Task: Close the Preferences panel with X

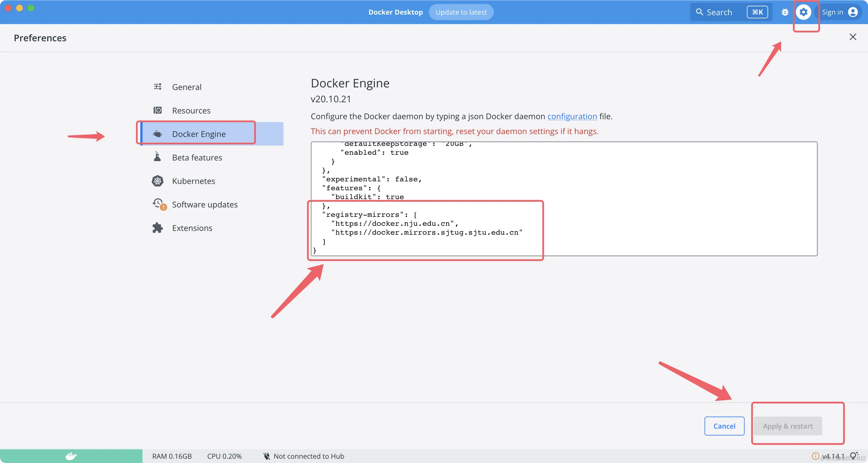Action: [852, 37]
